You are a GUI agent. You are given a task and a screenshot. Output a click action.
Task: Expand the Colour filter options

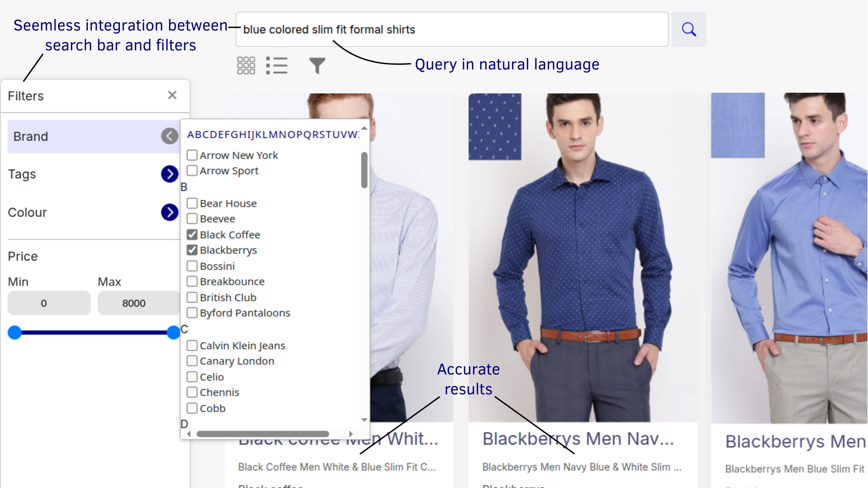coord(170,212)
